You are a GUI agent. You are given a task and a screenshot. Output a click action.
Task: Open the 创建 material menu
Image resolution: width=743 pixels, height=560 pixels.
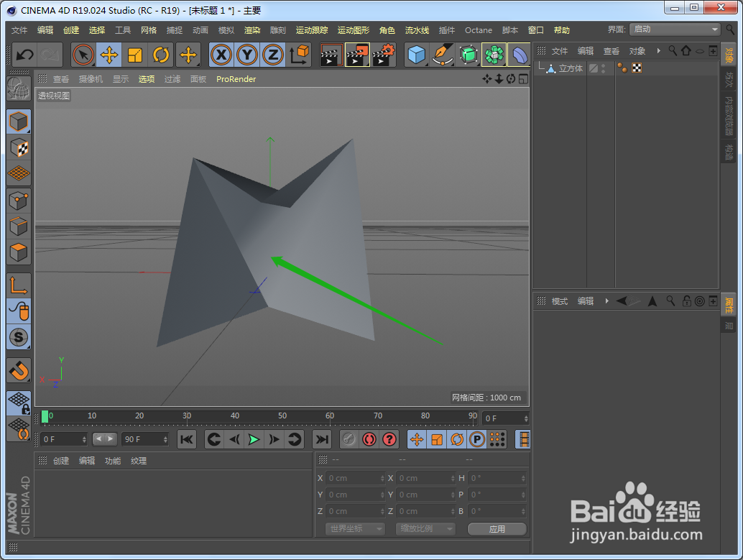pyautogui.click(x=60, y=460)
